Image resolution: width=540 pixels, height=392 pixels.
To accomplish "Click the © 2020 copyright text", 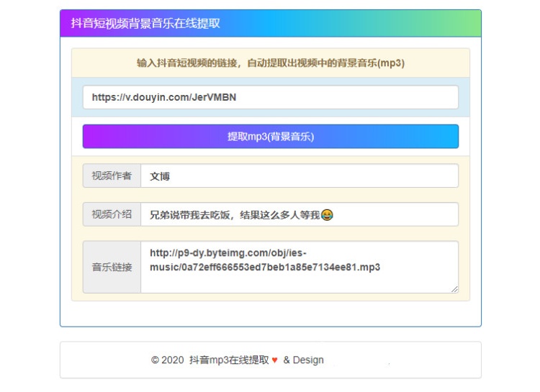I will pyautogui.click(x=168, y=360).
